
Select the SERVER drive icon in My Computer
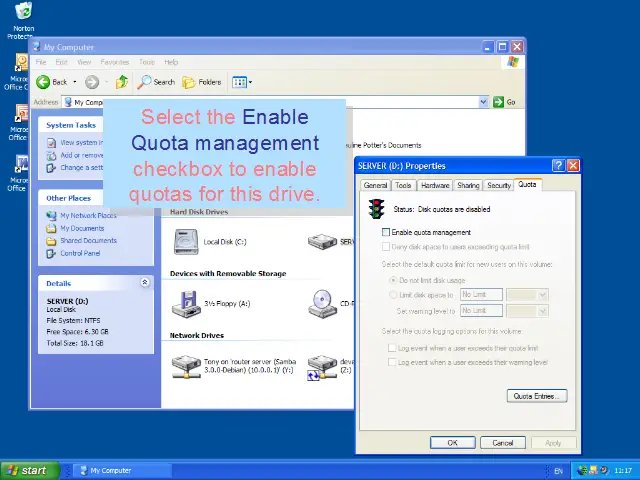(322, 242)
